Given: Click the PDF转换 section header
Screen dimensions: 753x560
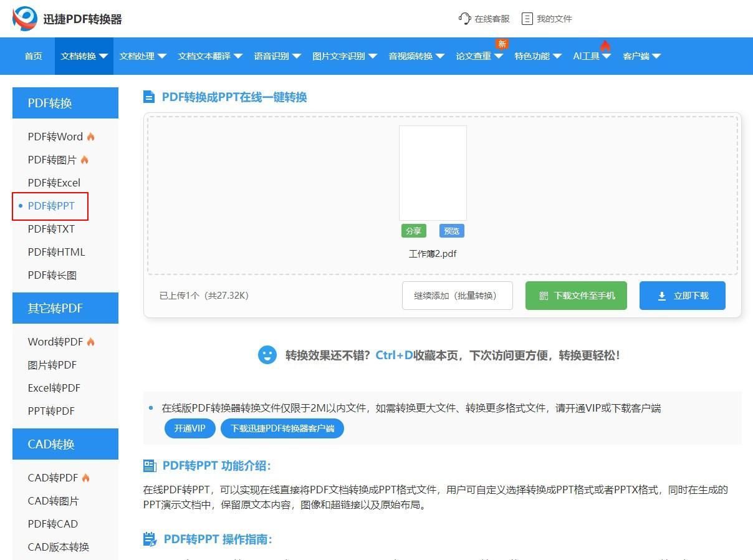Looking at the screenshot, I should [x=65, y=103].
